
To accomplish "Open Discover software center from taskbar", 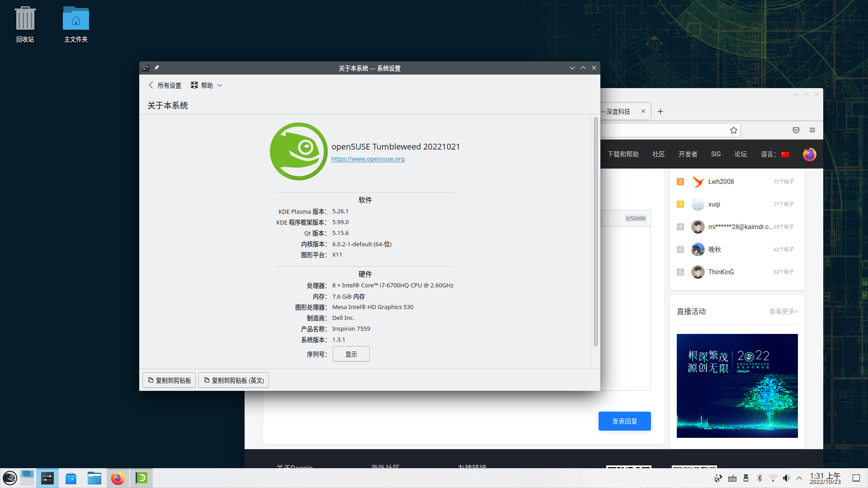I will [x=71, y=478].
